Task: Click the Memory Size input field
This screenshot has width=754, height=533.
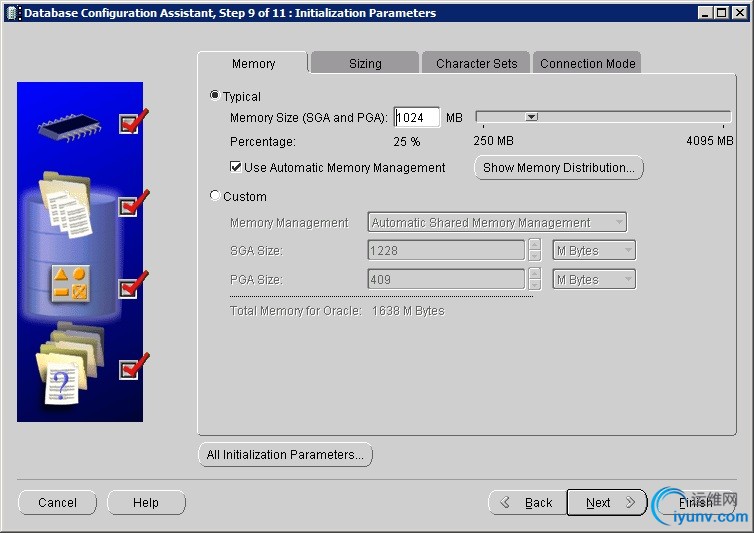Action: 416,117
